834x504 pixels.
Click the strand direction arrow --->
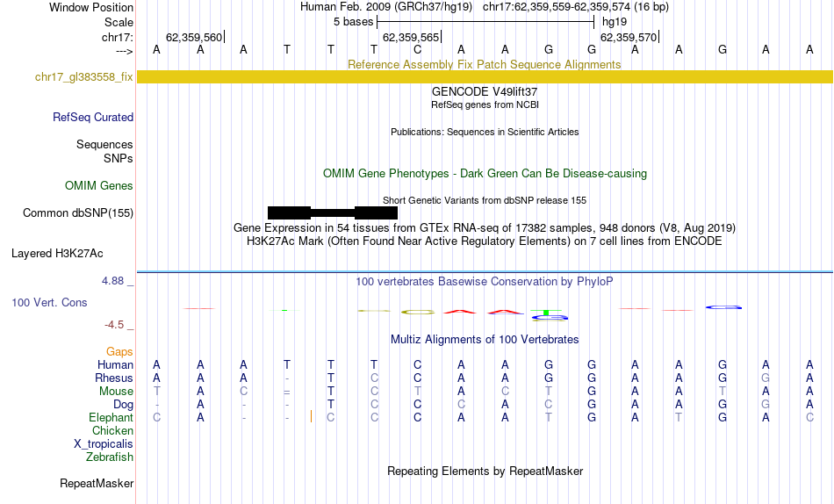[x=125, y=51]
